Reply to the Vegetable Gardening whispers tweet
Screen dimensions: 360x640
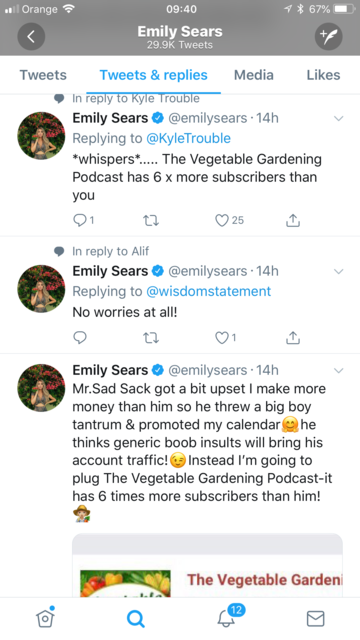tap(80, 220)
